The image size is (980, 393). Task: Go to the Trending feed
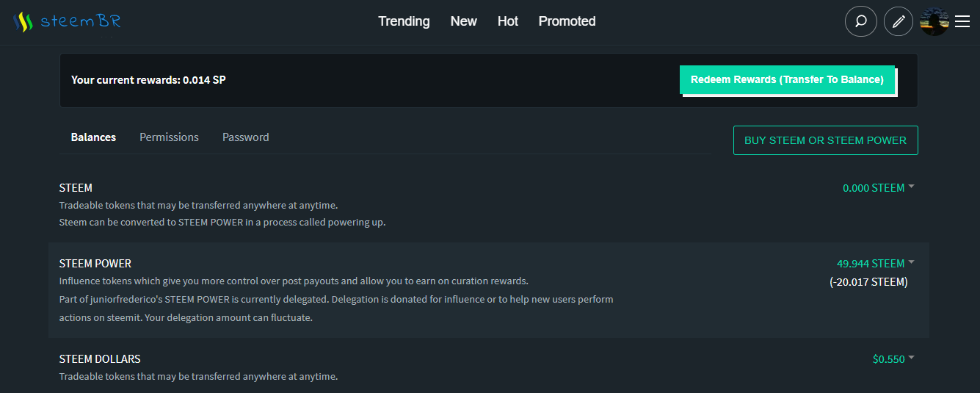(x=404, y=21)
